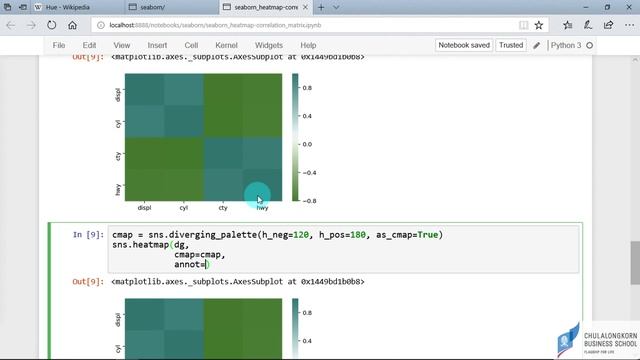Screen dimensions: 640x360
Task: Click the scrollbar up arrow
Action: click(x=635, y=60)
